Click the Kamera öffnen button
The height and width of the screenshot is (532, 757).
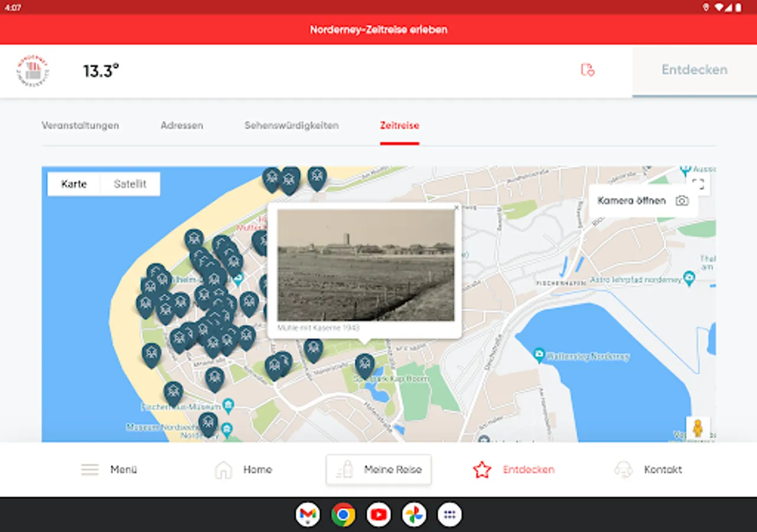point(643,200)
